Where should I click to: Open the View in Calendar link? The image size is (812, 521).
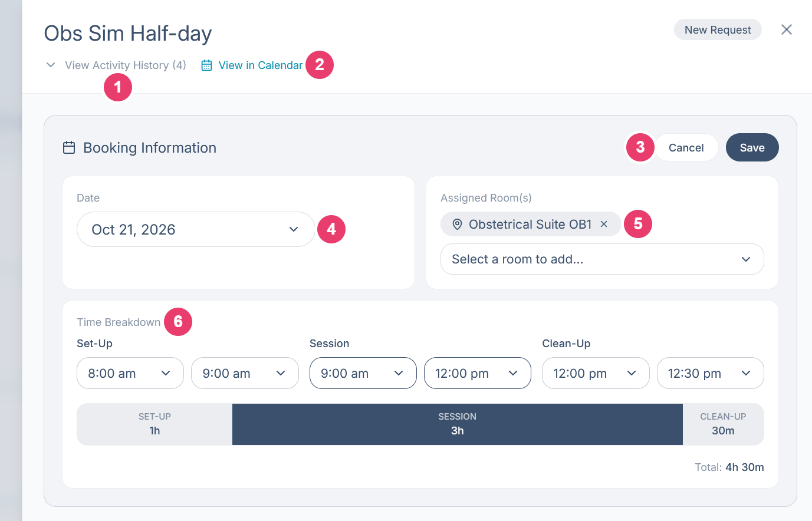click(261, 65)
